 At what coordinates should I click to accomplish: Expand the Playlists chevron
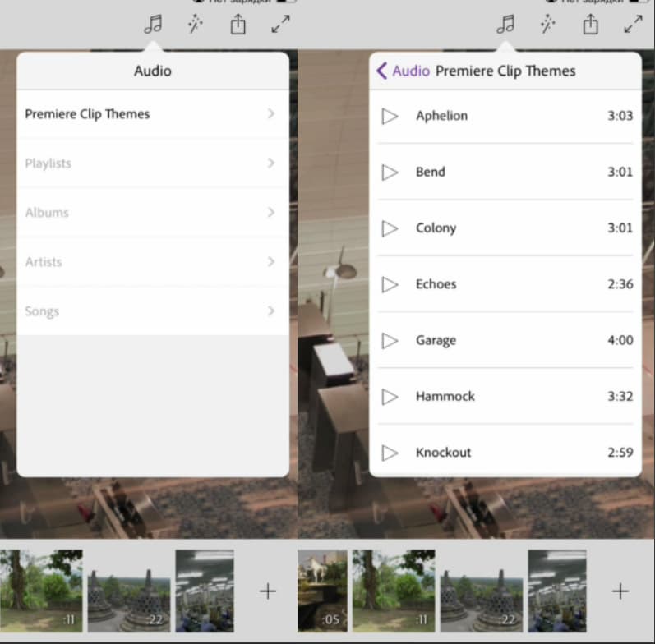[x=271, y=163]
